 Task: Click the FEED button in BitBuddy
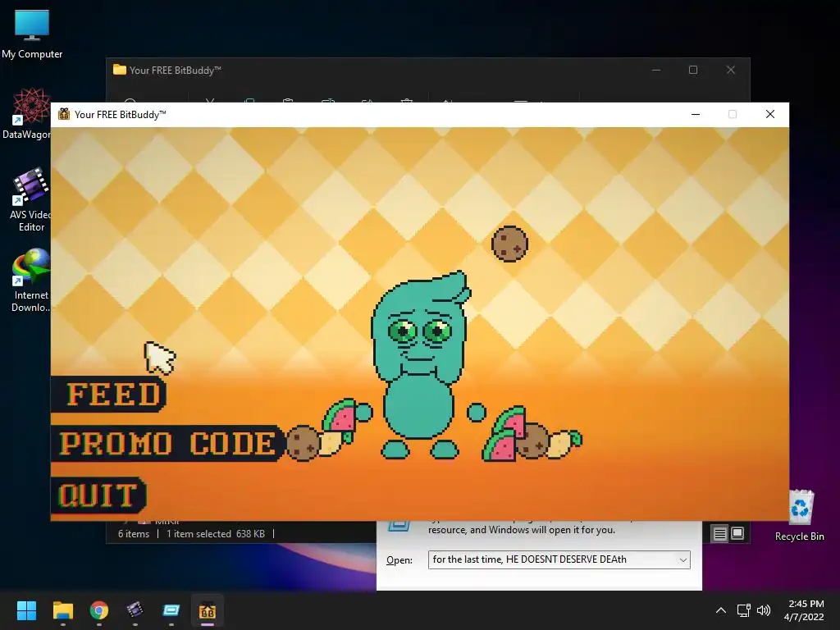[109, 395]
